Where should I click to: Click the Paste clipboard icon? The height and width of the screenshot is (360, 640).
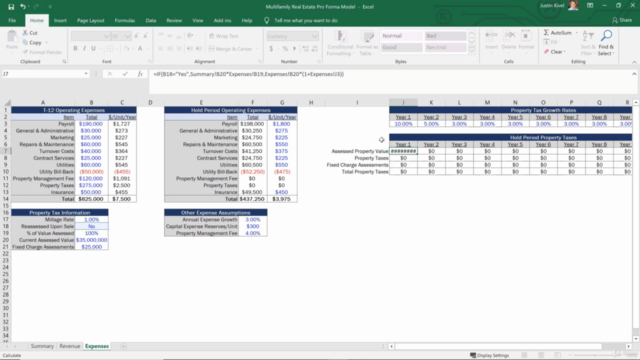pos(12,37)
